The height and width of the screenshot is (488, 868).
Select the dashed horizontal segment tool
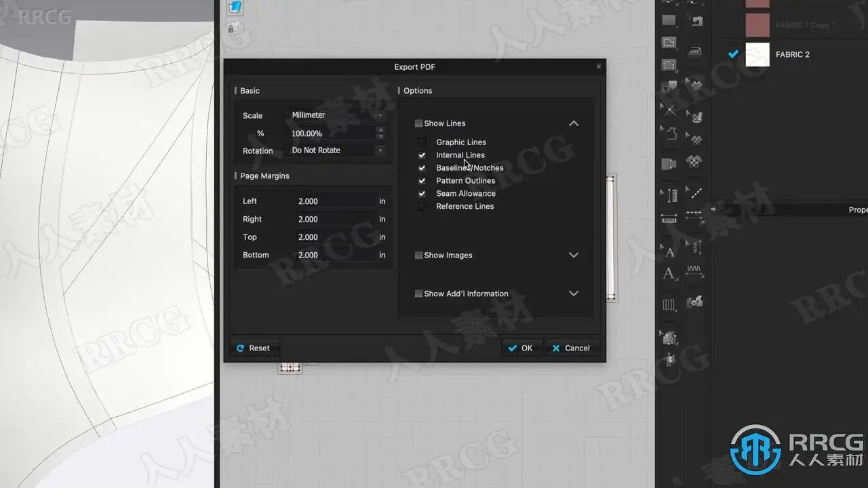coord(695,215)
